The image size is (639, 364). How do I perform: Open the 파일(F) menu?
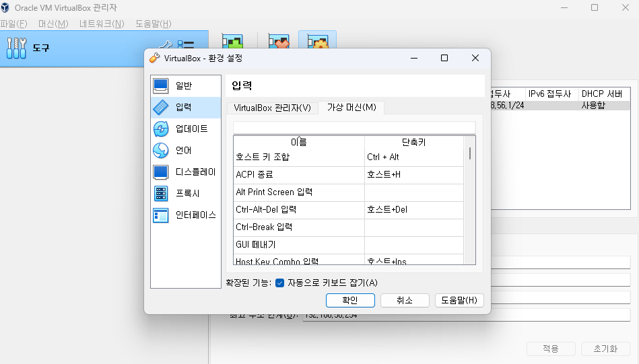[14, 24]
